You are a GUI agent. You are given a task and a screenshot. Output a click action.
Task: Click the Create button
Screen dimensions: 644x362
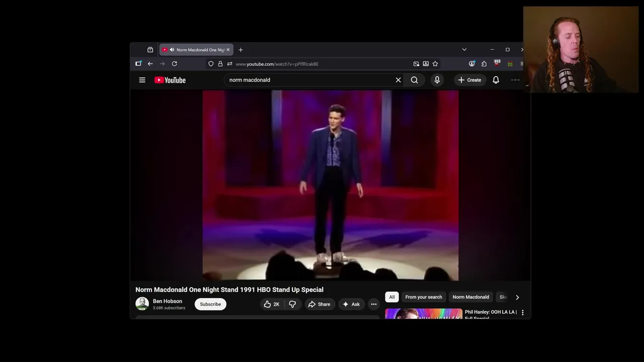[x=469, y=80]
